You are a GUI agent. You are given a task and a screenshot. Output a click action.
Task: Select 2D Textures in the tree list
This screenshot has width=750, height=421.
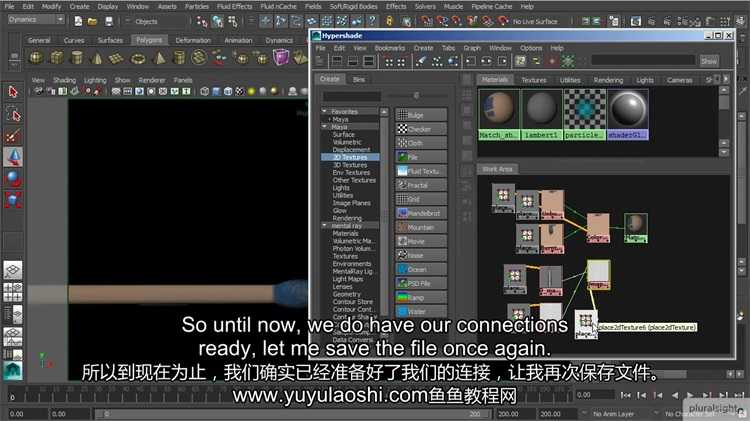click(x=350, y=157)
